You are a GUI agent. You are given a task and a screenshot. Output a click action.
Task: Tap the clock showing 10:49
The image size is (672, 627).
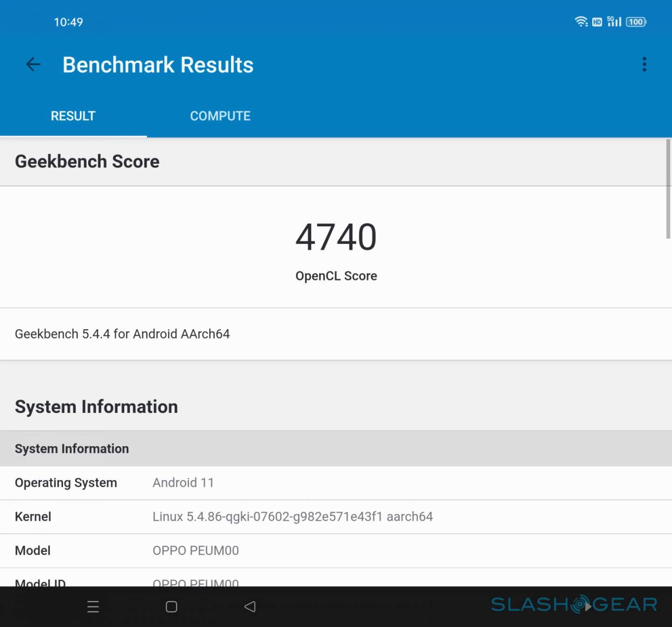[68, 22]
